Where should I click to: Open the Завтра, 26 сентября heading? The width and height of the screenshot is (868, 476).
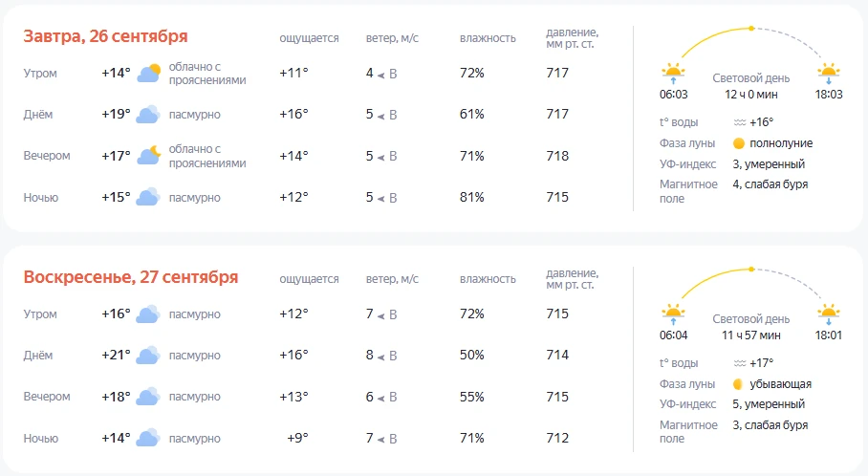click(x=105, y=36)
